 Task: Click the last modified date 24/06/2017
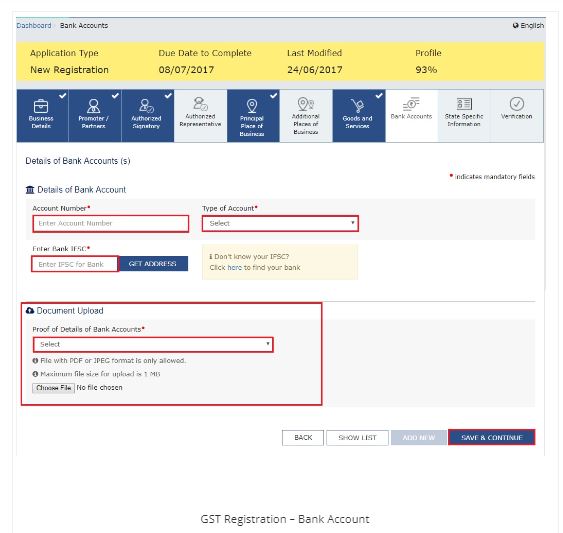click(x=315, y=70)
